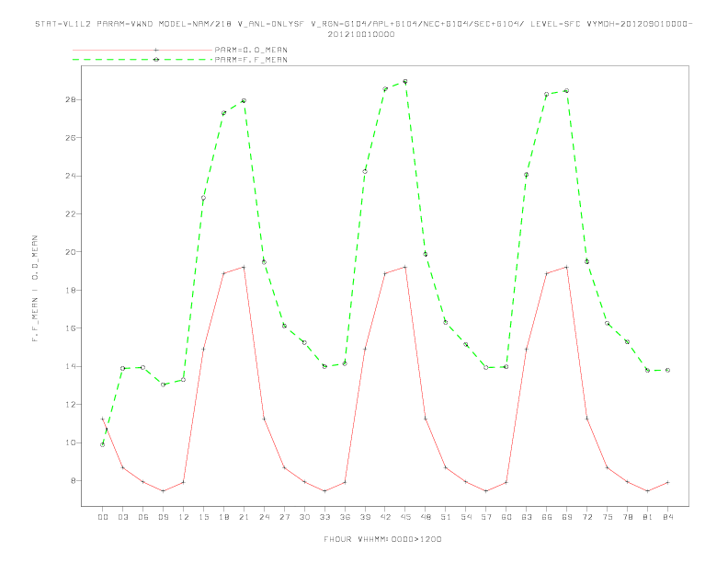Click the red O.O_MEAN marker at forecast hour 69
Image resolution: width=728 pixels, height=563 pixels.
click(x=566, y=267)
